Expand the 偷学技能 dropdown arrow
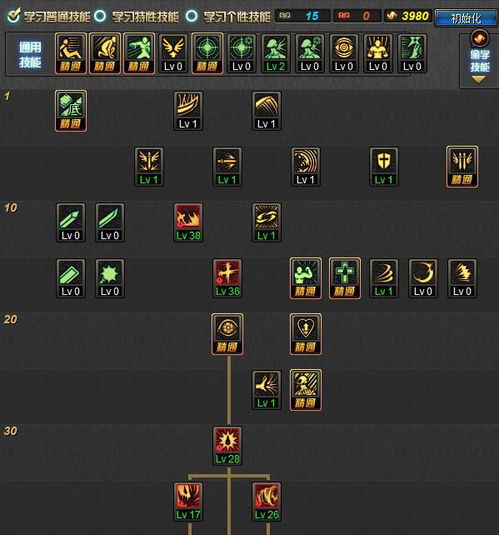 (x=479, y=80)
